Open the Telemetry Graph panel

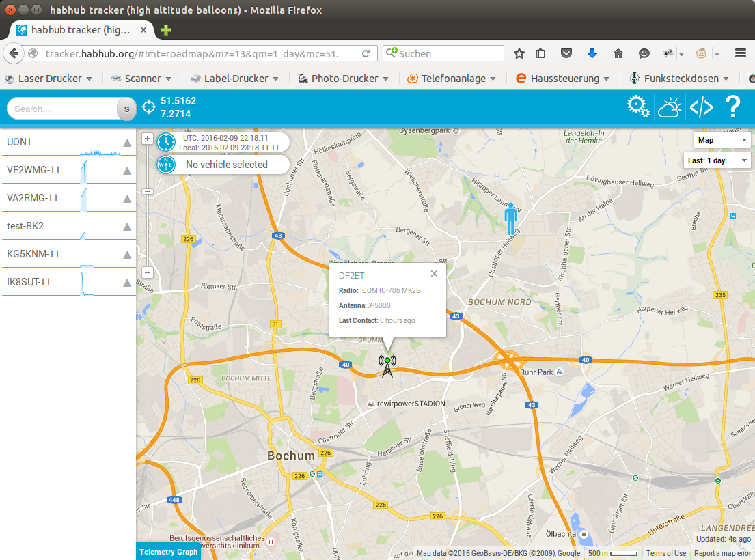[169, 552]
